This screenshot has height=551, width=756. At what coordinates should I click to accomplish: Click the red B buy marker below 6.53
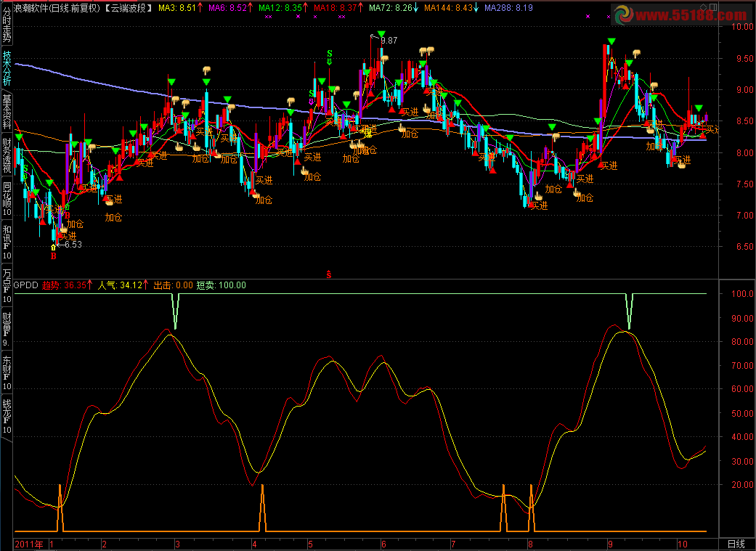54,256
